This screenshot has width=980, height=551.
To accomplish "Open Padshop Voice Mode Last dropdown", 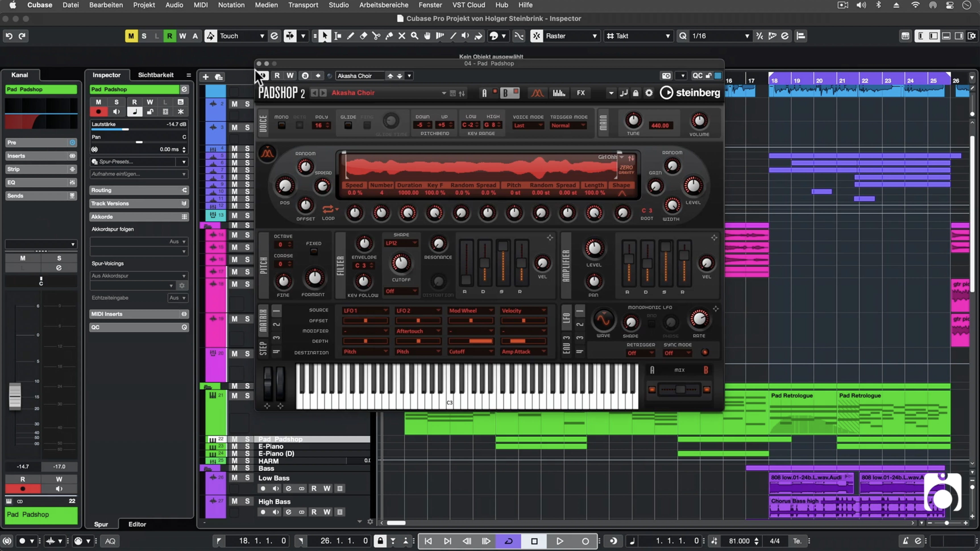I will coord(528,126).
